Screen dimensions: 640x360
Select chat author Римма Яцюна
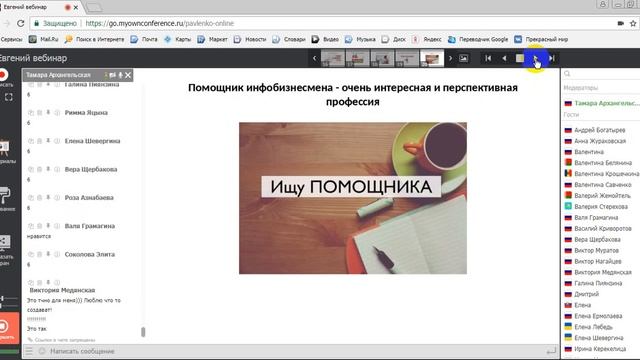(x=86, y=113)
